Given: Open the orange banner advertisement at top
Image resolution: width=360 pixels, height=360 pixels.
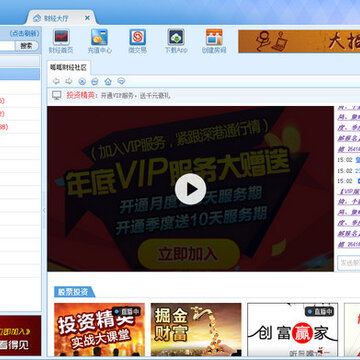Looking at the screenshot, I should point(299,41).
